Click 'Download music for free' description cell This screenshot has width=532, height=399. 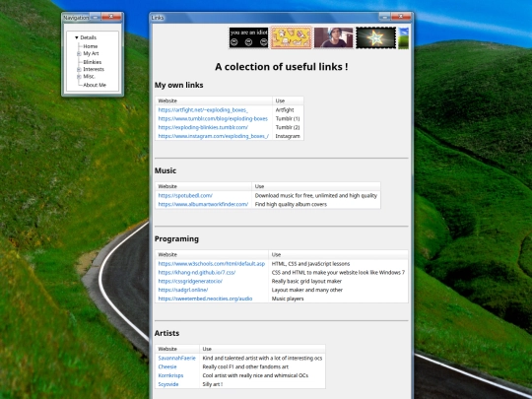(316, 195)
